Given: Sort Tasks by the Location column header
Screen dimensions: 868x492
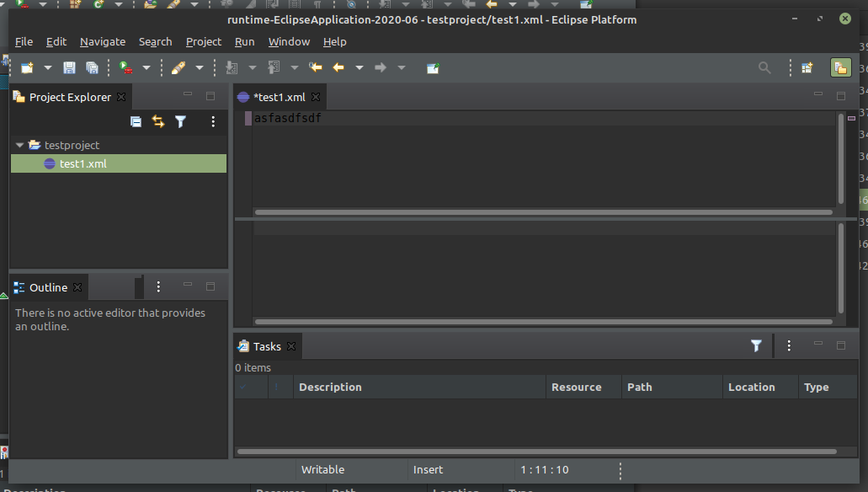Looking at the screenshot, I should pos(760,388).
